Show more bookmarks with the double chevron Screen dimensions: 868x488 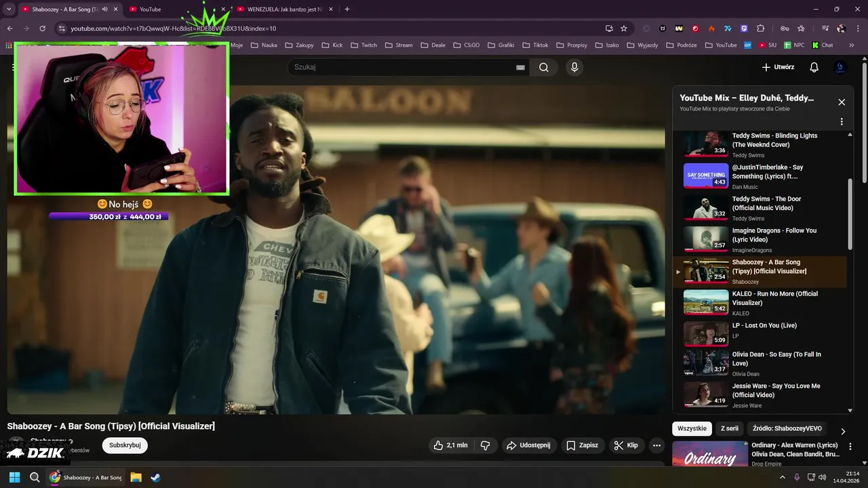click(x=852, y=45)
